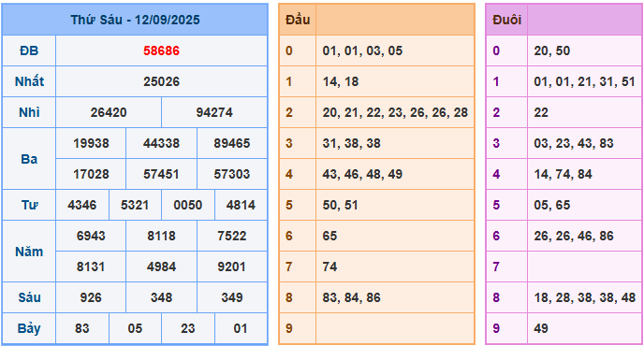
Task: Select fourth prize number 5321
Action: click(x=135, y=205)
